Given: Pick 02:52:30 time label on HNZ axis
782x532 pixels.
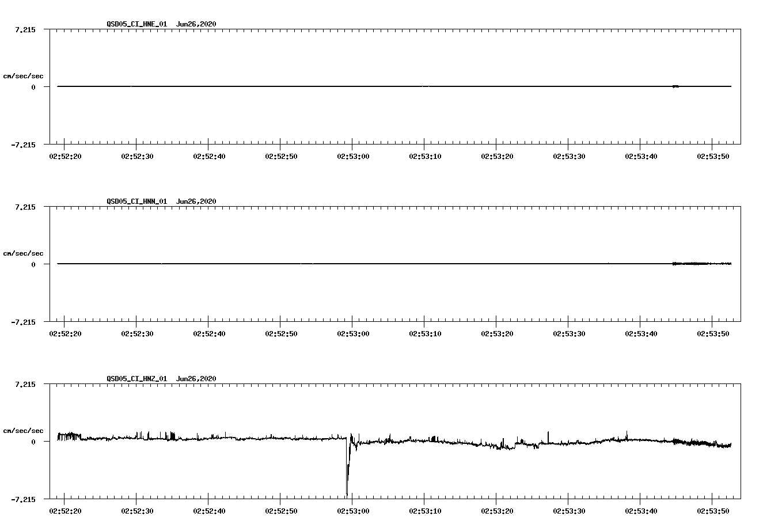Looking at the screenshot, I should [x=137, y=511].
